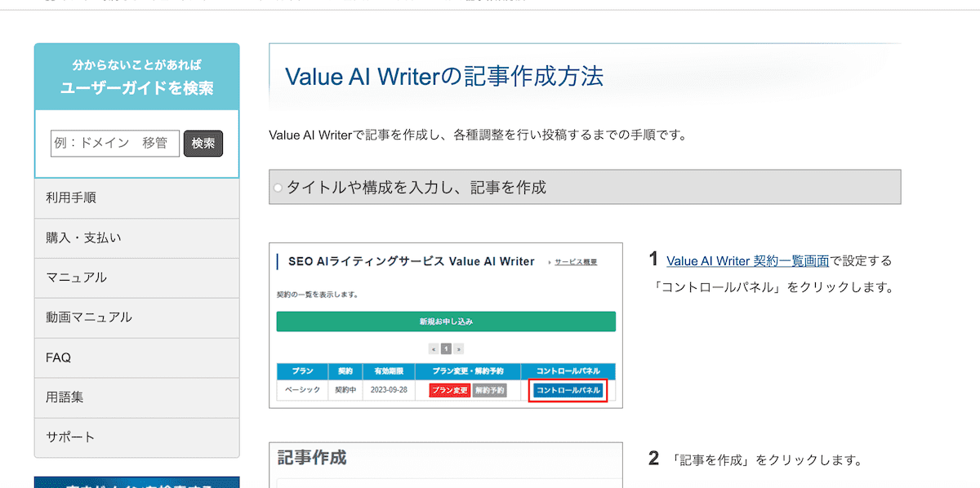Click the 検索 search button
The width and height of the screenshot is (980, 488).
[x=203, y=144]
